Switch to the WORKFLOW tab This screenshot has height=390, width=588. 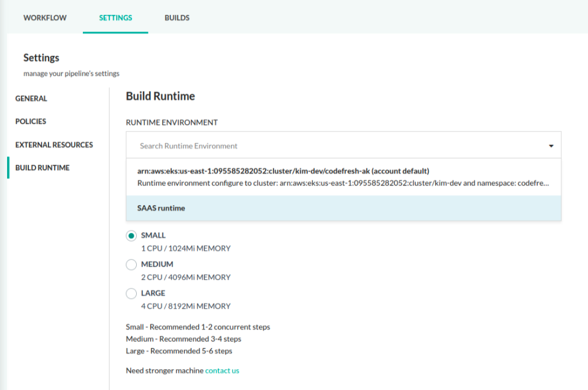pyautogui.click(x=45, y=18)
